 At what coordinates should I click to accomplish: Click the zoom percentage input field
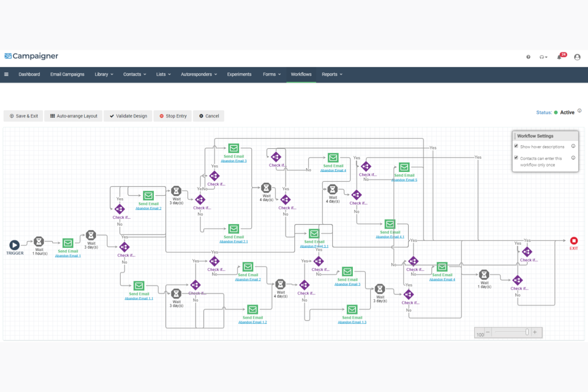point(480,334)
